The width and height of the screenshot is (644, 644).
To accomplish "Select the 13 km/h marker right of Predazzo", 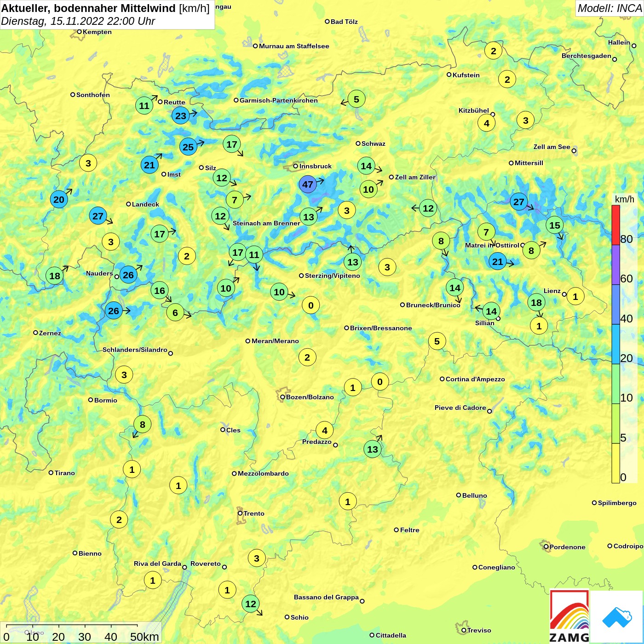I will [373, 449].
